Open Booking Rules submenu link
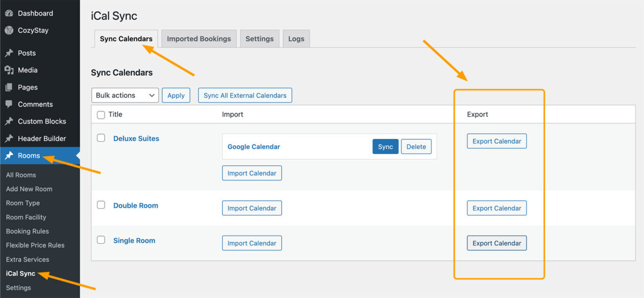The image size is (644, 298). tap(27, 231)
